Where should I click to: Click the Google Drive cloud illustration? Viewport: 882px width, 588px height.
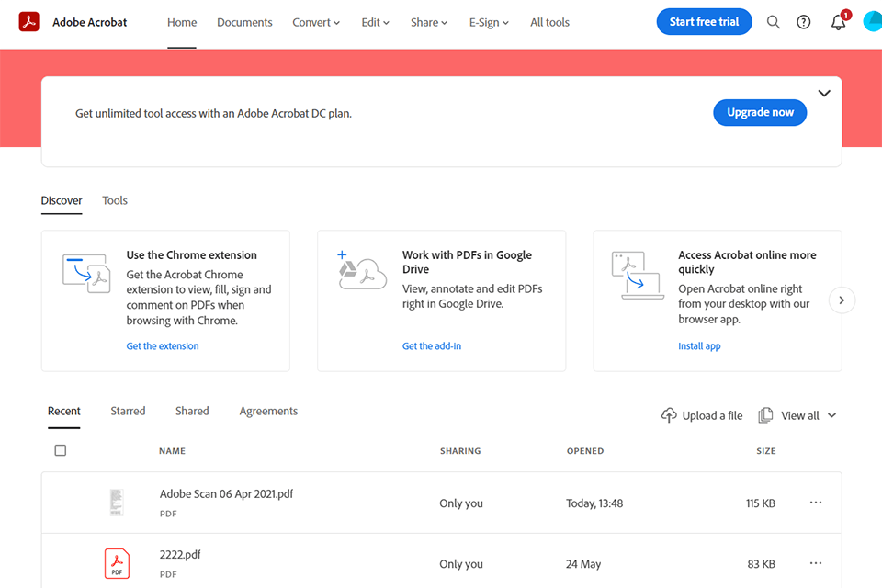[x=362, y=270]
